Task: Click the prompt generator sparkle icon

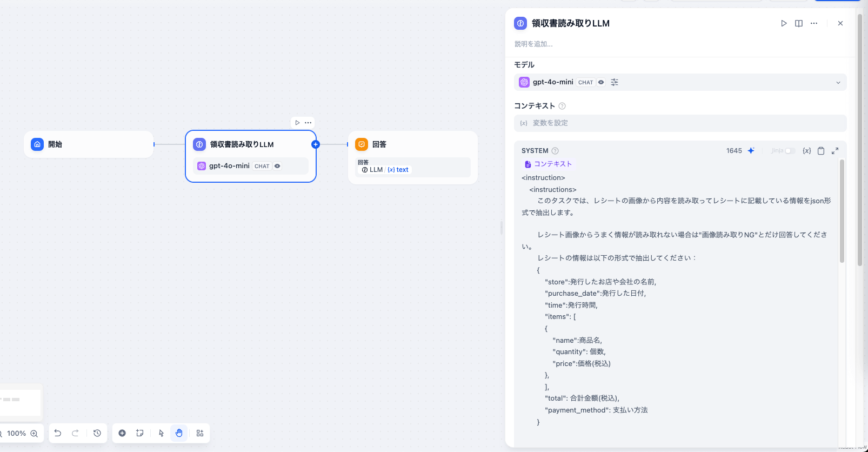Action: click(x=751, y=151)
